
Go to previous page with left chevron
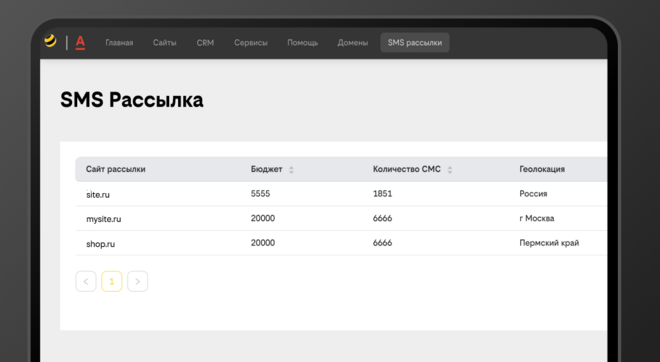(86, 281)
